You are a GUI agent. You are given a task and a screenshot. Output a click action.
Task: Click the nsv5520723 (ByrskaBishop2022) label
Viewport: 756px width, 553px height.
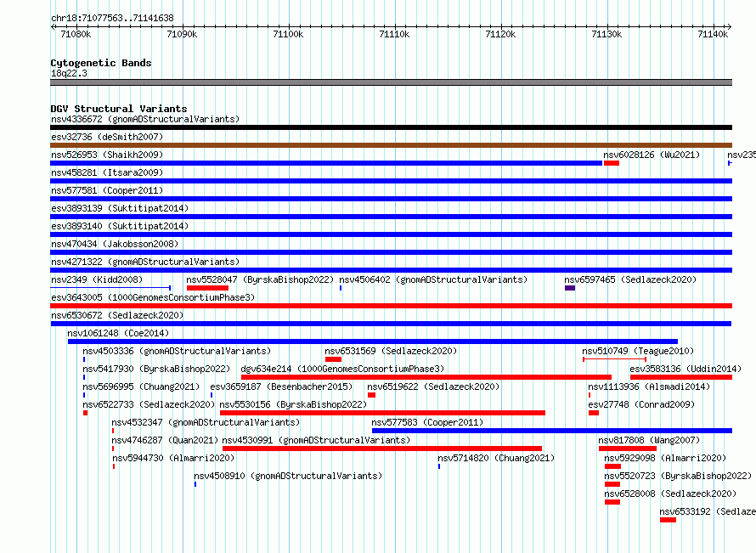point(678,476)
